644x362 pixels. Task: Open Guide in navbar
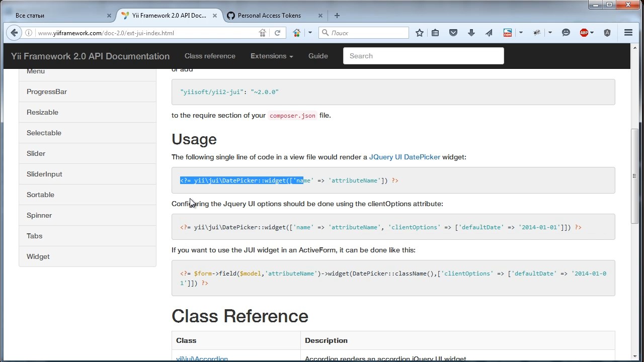click(x=318, y=56)
